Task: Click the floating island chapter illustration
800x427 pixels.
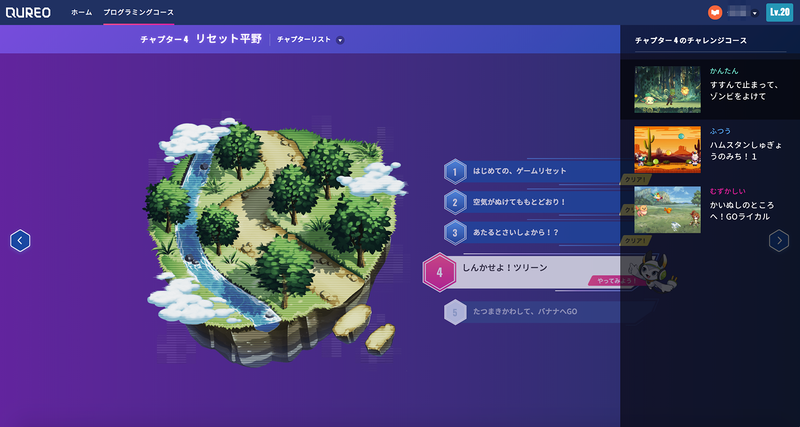Action: tap(276, 242)
